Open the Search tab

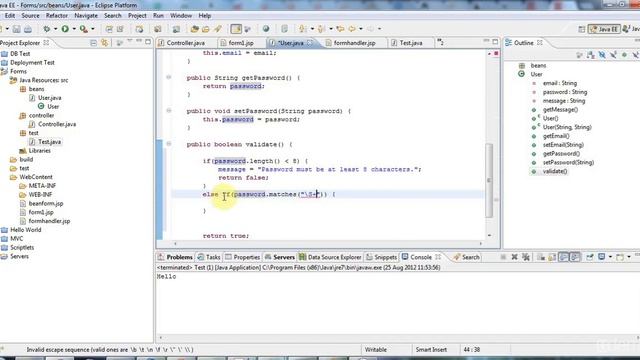(x=466, y=257)
